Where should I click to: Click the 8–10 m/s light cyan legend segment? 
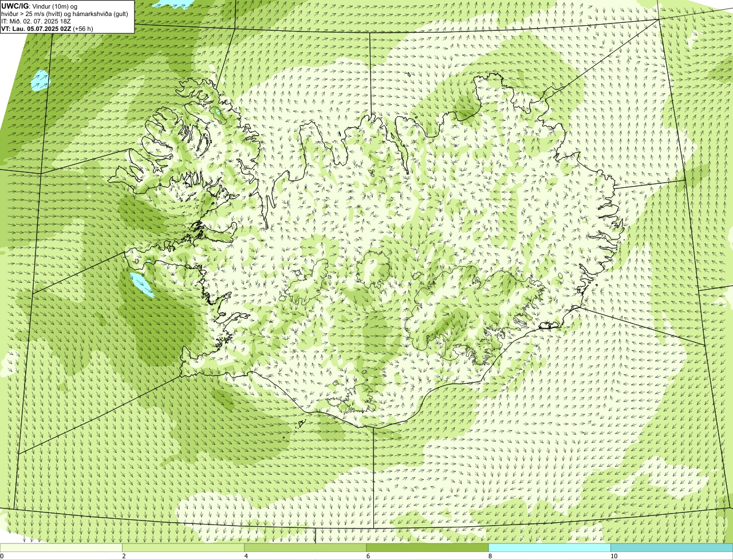[550, 547]
